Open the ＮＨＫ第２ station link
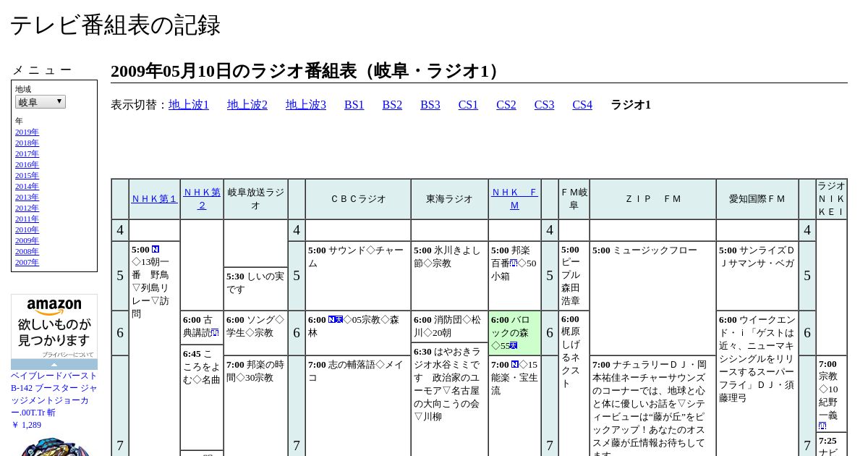Screen dimensions: 868x456 (202, 199)
